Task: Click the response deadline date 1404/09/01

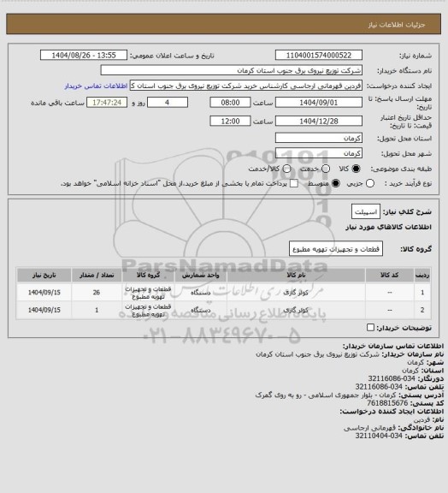Action: [x=319, y=103]
